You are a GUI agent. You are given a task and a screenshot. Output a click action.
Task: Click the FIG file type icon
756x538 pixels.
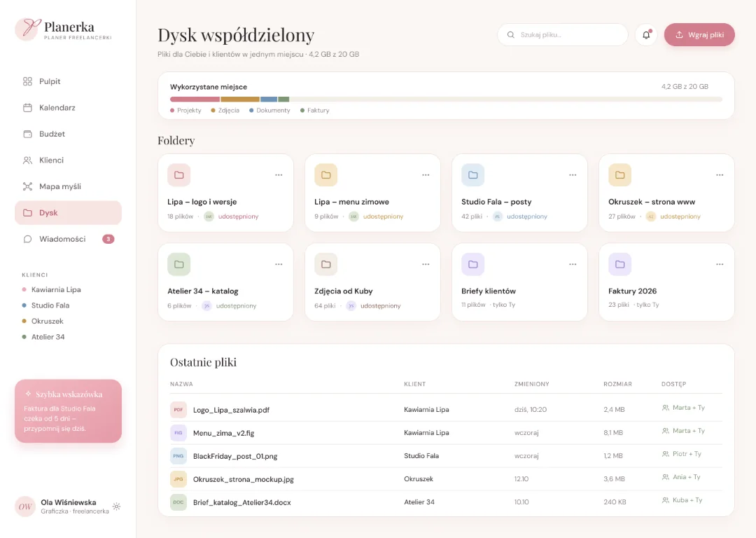pyautogui.click(x=178, y=433)
